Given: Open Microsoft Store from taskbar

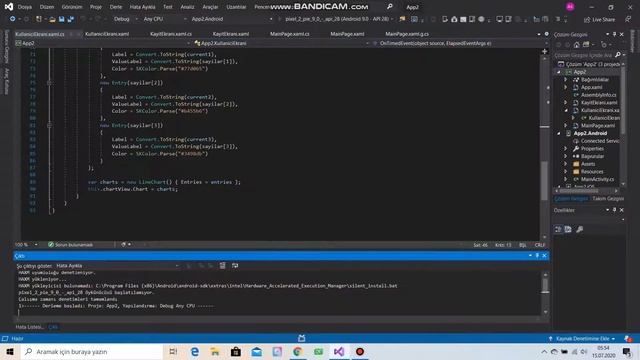Looking at the screenshot, I should tap(236, 351).
